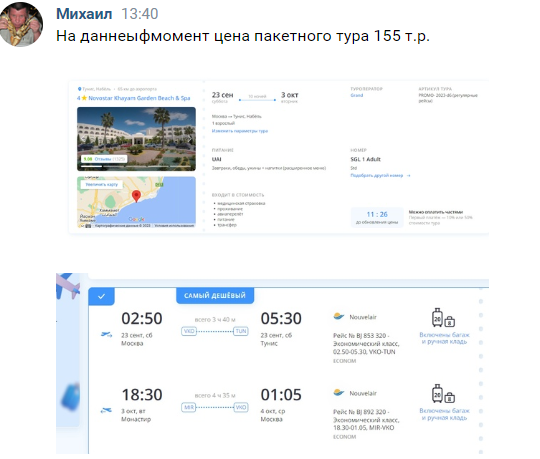View the hotel photo thumbnail
Viewport: 540px width, 459px height.
(136, 139)
